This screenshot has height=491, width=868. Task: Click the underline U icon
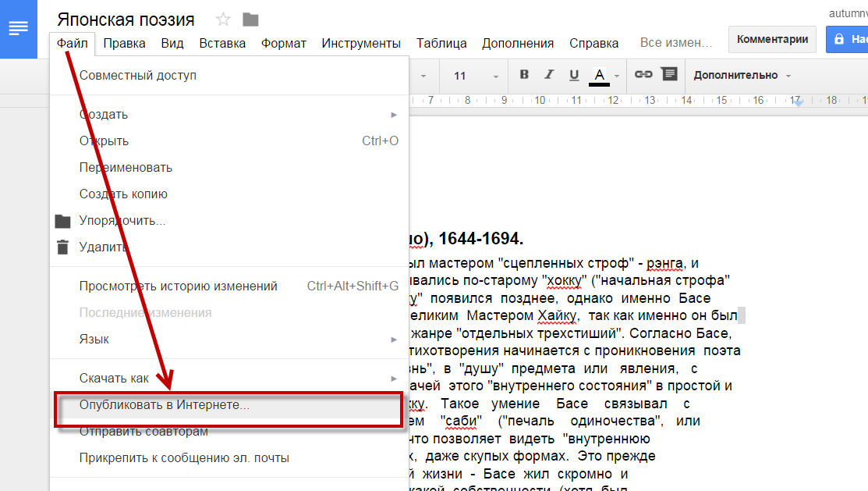tap(575, 76)
